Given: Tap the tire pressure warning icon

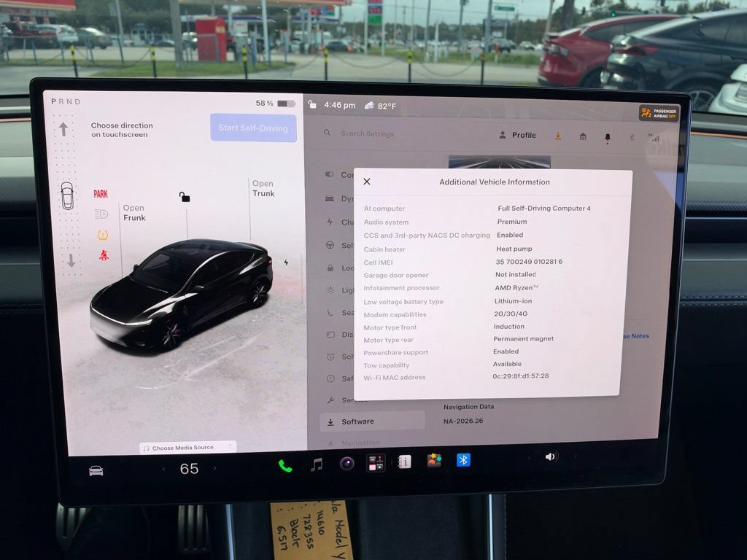Looking at the screenshot, I should point(103,235).
